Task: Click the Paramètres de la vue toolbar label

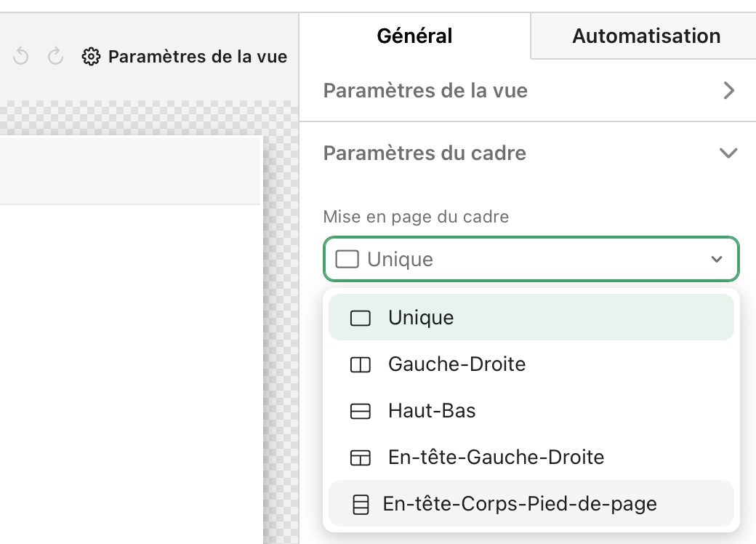Action: coord(198,56)
